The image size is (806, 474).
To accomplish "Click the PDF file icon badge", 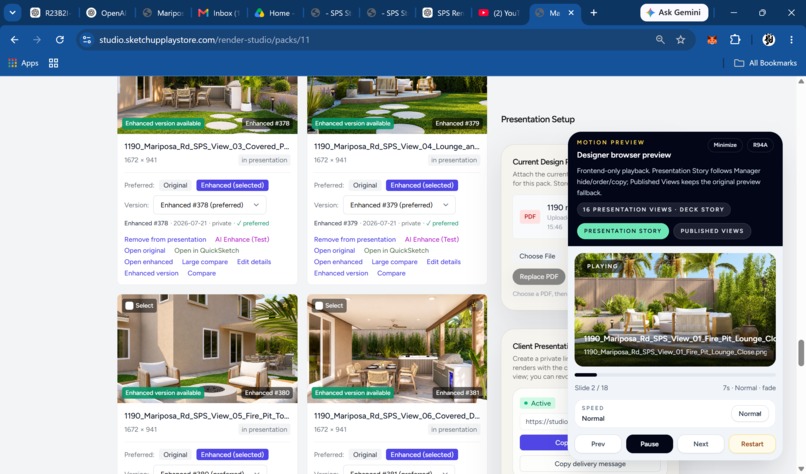I will tap(530, 216).
